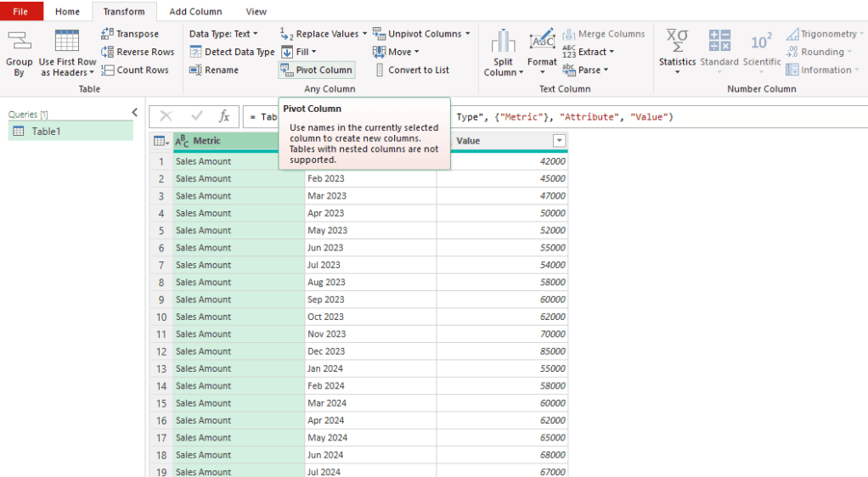
Task: Click the Convert to List icon
Action: pos(379,70)
